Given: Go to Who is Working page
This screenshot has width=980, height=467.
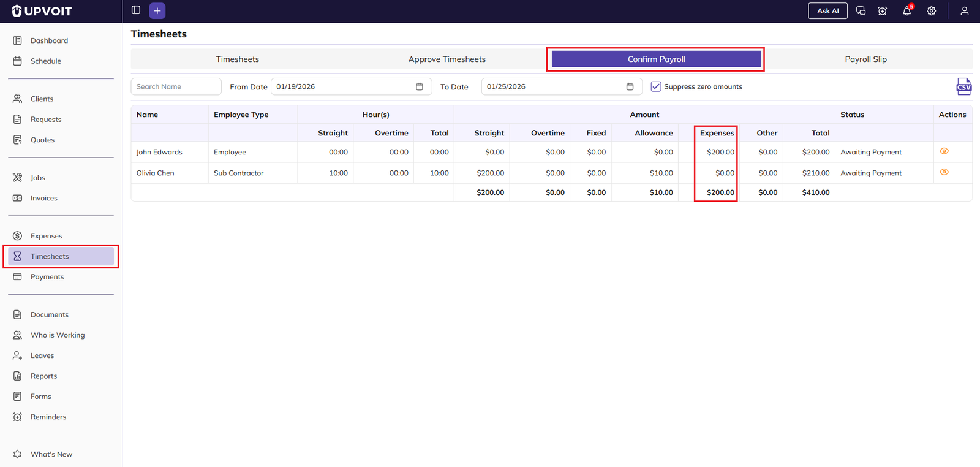Looking at the screenshot, I should [58, 335].
